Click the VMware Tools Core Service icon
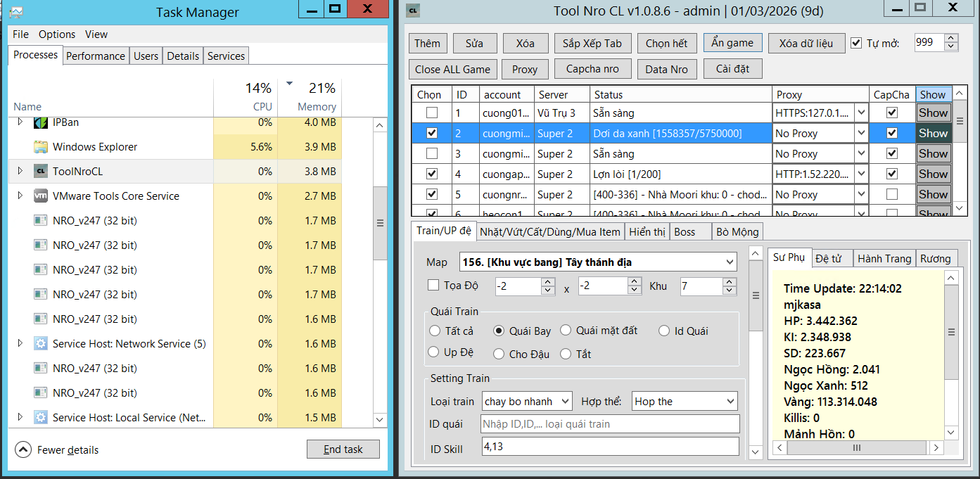980x479 pixels. click(41, 196)
